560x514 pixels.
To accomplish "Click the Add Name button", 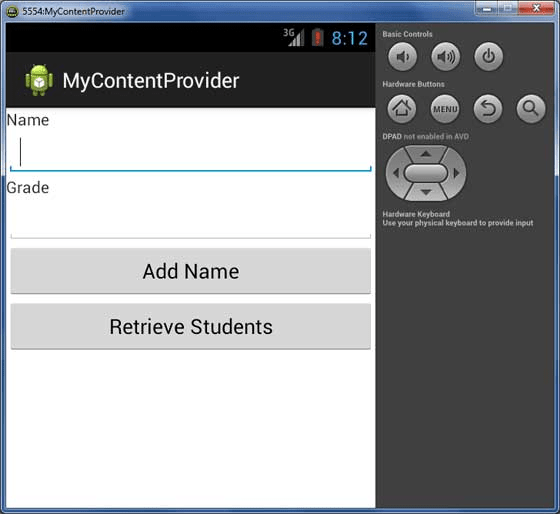I will (x=191, y=271).
